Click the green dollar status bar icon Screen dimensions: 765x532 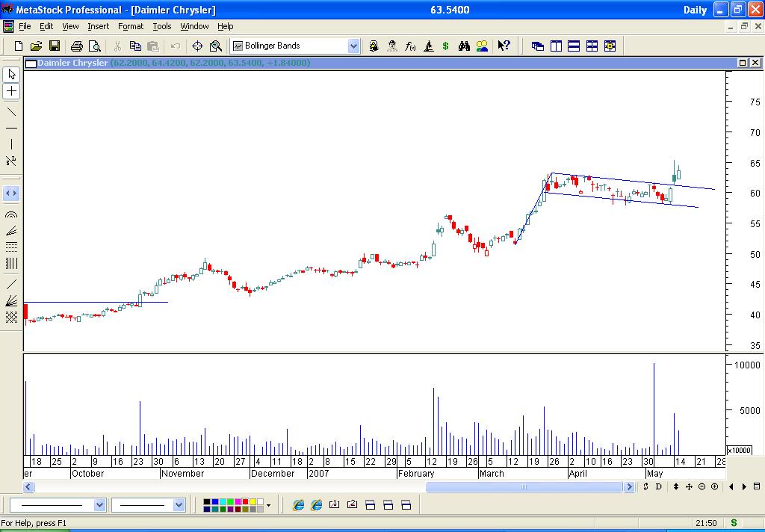tap(734, 523)
